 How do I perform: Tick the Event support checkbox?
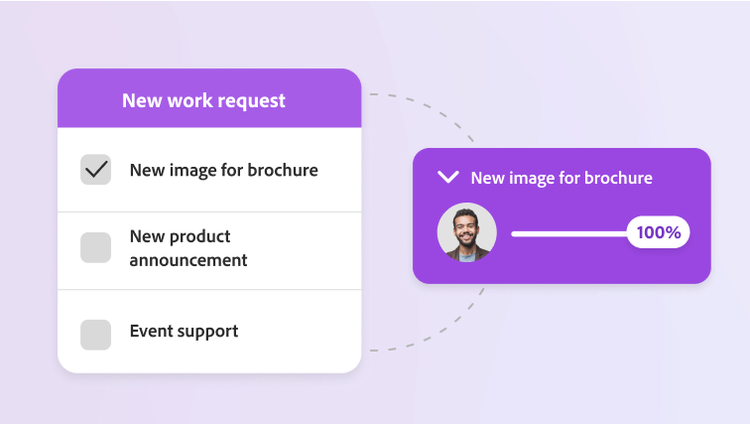coord(96,334)
